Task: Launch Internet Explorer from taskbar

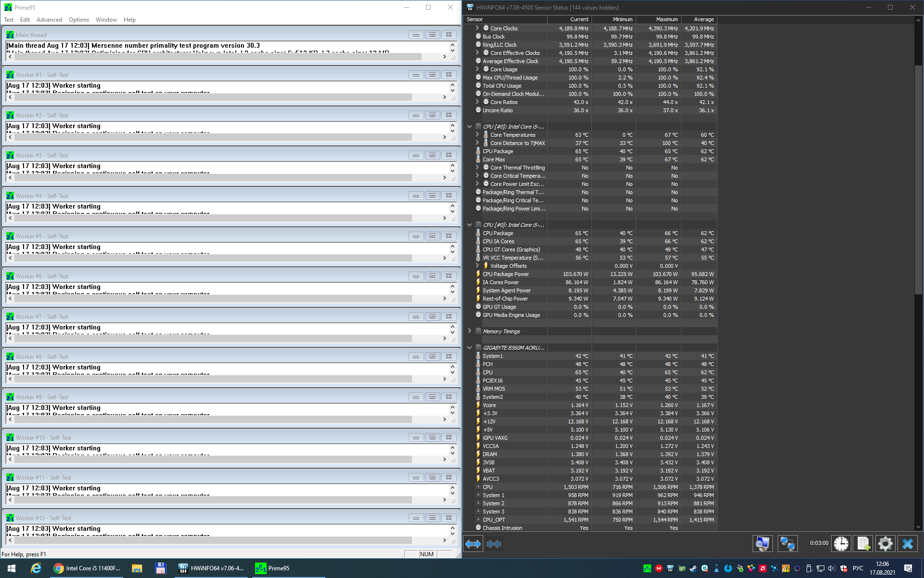Action: coord(36,568)
